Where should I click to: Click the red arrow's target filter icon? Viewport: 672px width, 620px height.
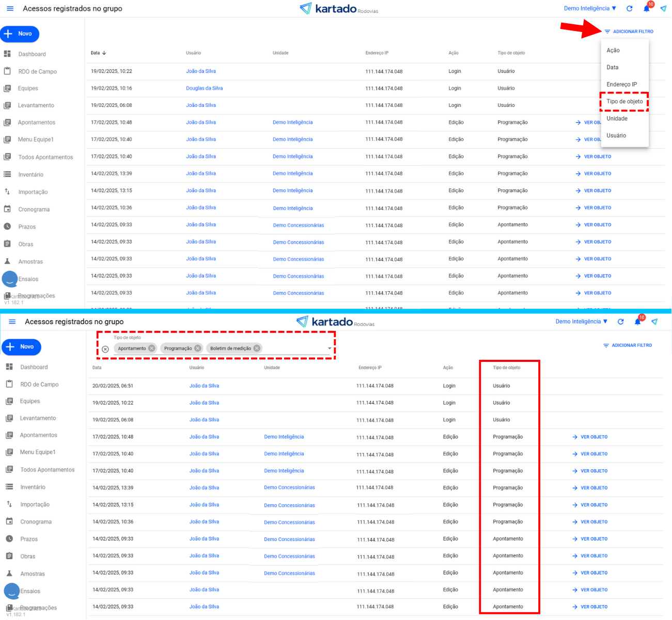click(607, 32)
